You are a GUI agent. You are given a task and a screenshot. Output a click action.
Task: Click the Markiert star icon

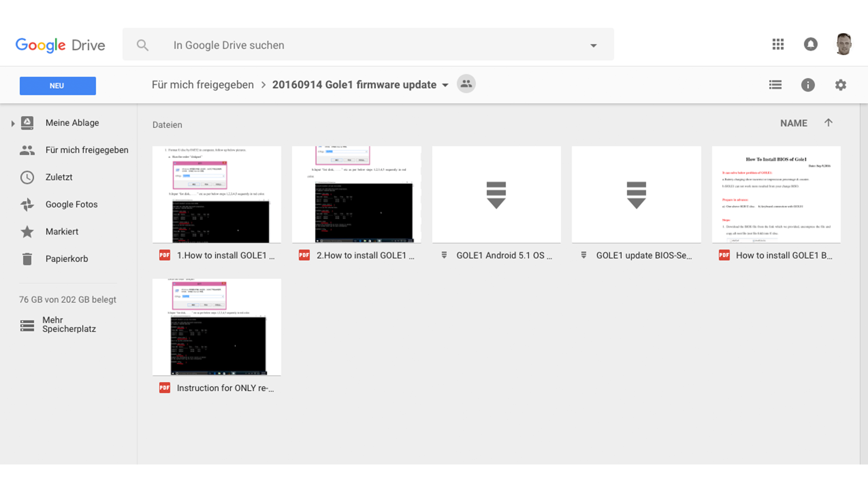point(27,232)
